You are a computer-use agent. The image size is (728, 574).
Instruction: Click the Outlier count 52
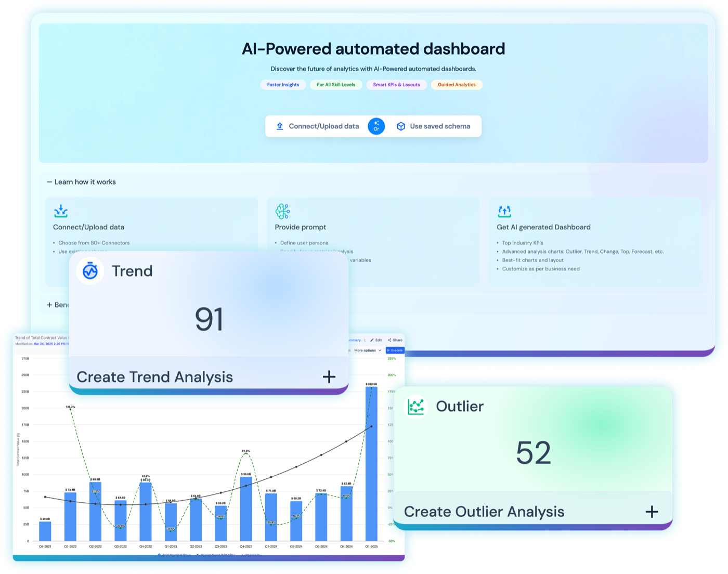pyautogui.click(x=534, y=453)
